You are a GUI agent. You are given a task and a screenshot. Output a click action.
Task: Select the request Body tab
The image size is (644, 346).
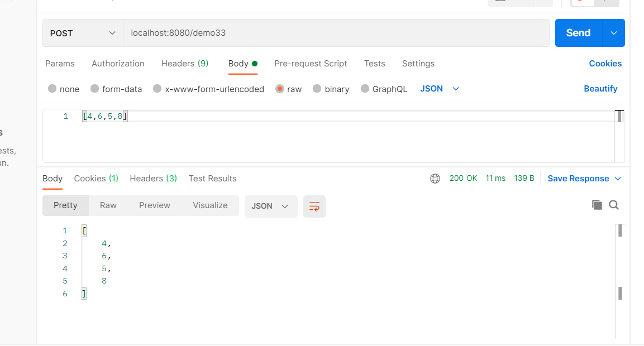(x=243, y=64)
